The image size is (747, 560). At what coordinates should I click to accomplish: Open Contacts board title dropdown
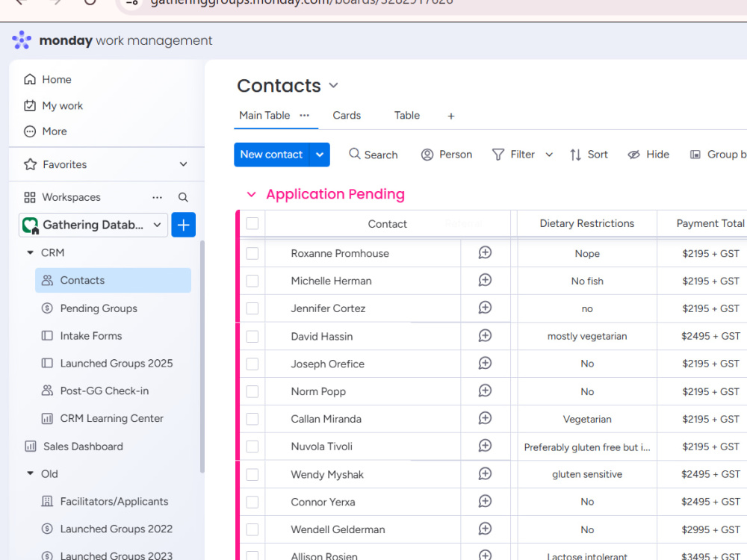pos(333,86)
